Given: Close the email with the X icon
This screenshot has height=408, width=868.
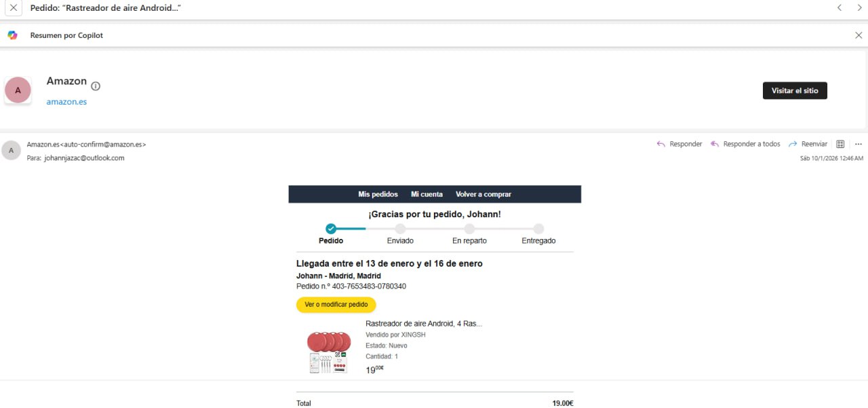Looking at the screenshot, I should tap(13, 8).
